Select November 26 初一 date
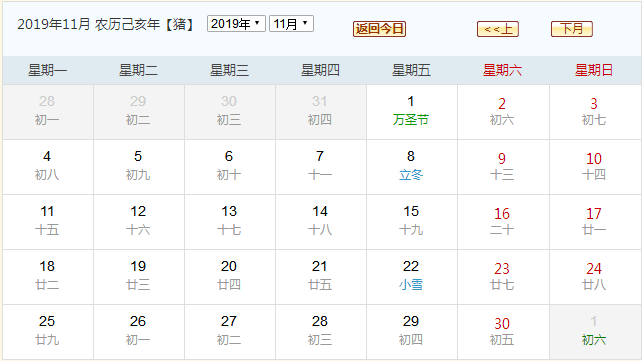Viewport: 642px width, 361px height. 138,332
